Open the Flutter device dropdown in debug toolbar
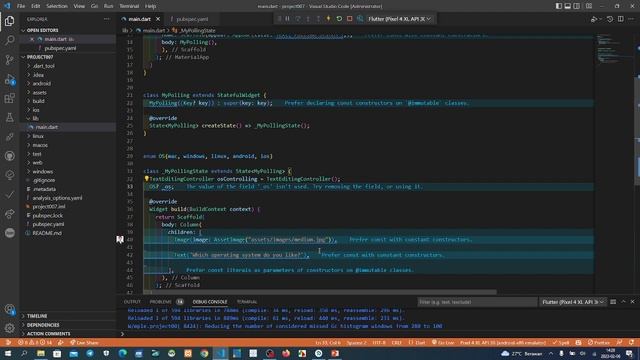 399,19
